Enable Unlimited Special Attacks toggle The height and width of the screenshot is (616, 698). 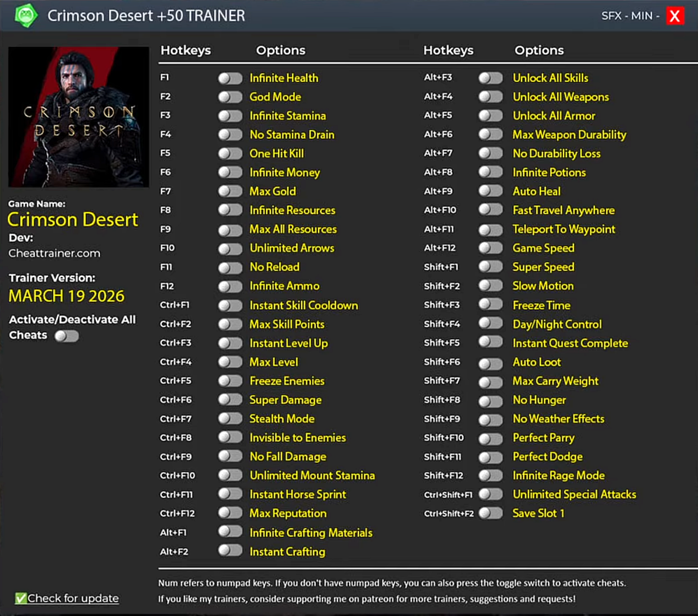click(x=491, y=494)
